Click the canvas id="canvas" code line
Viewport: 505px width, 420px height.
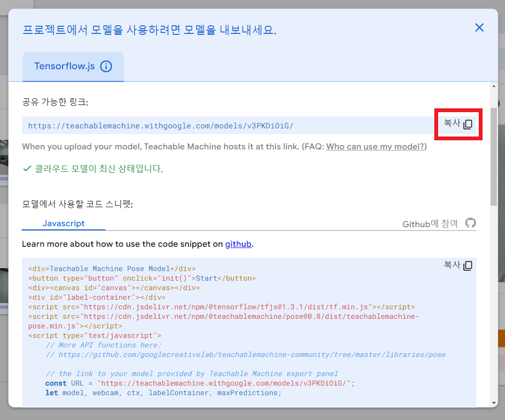coord(114,288)
